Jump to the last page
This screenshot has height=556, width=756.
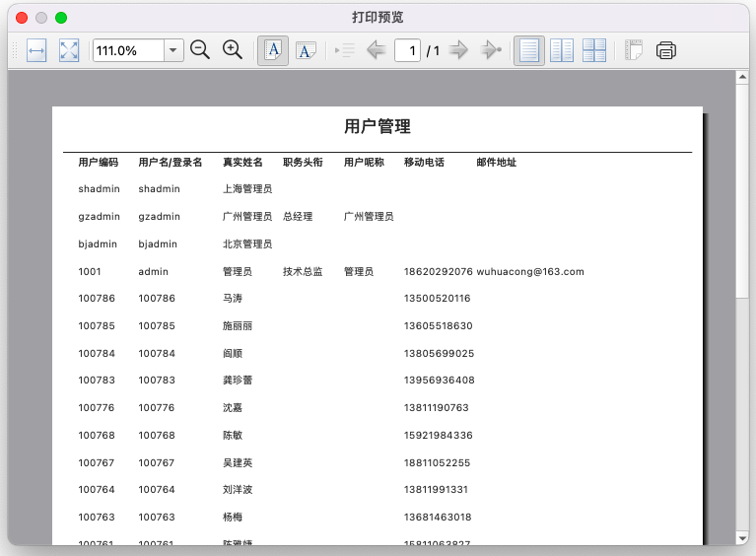[490, 50]
